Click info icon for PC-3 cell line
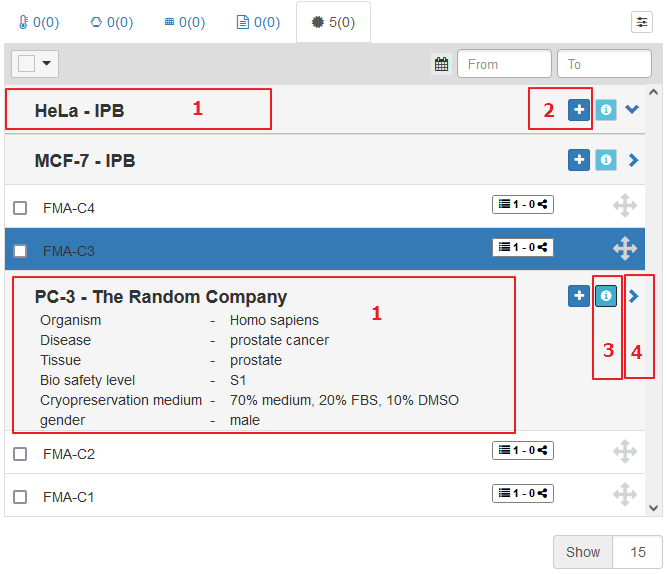This screenshot has height=574, width=667. pos(606,296)
